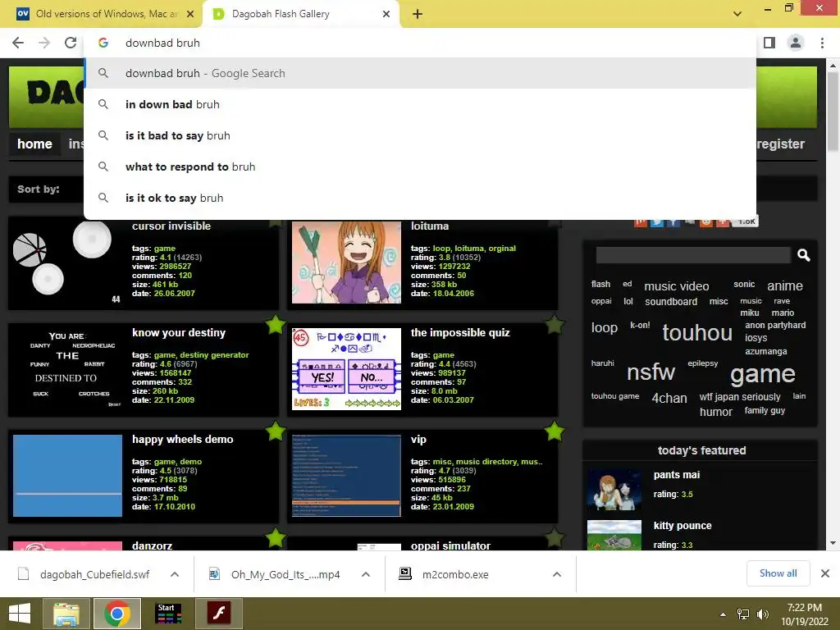The image size is (840, 630).
Task: Select suggestion 'what to respond to bruh'
Action: [420, 167]
